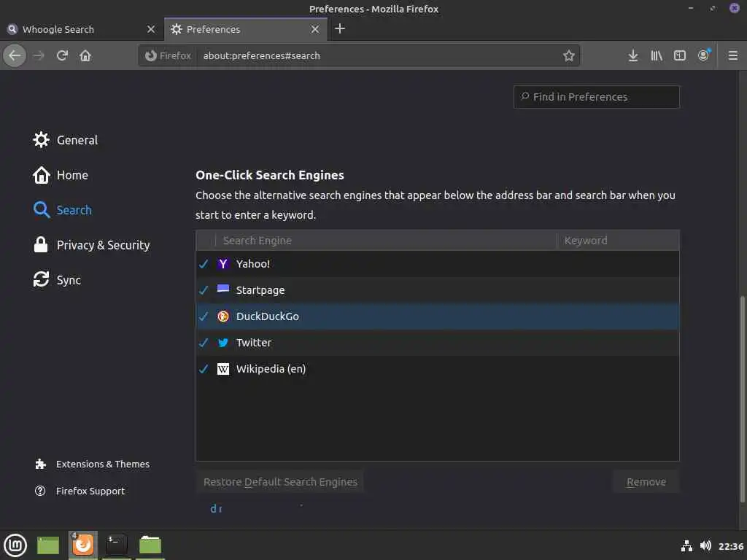The height and width of the screenshot is (560, 747).
Task: Open the Search preferences category
Action: pyautogui.click(x=63, y=210)
